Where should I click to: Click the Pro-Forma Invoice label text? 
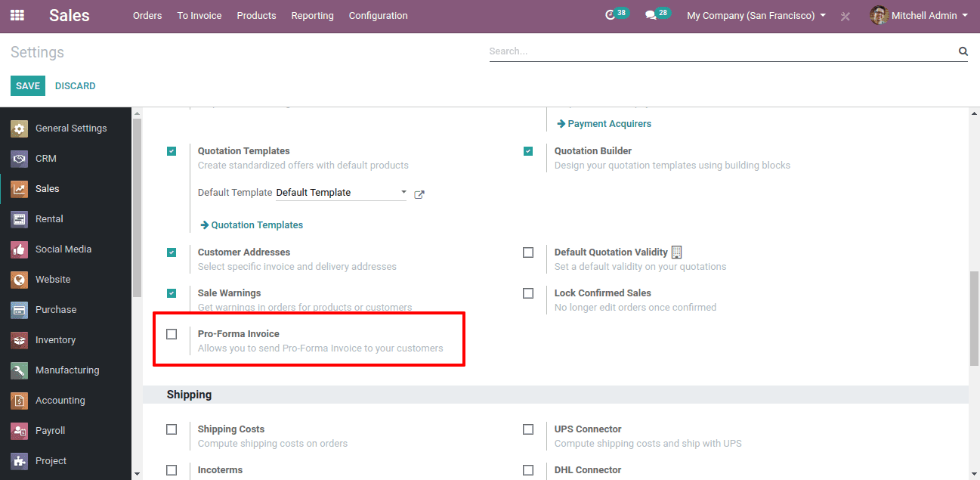[239, 333]
